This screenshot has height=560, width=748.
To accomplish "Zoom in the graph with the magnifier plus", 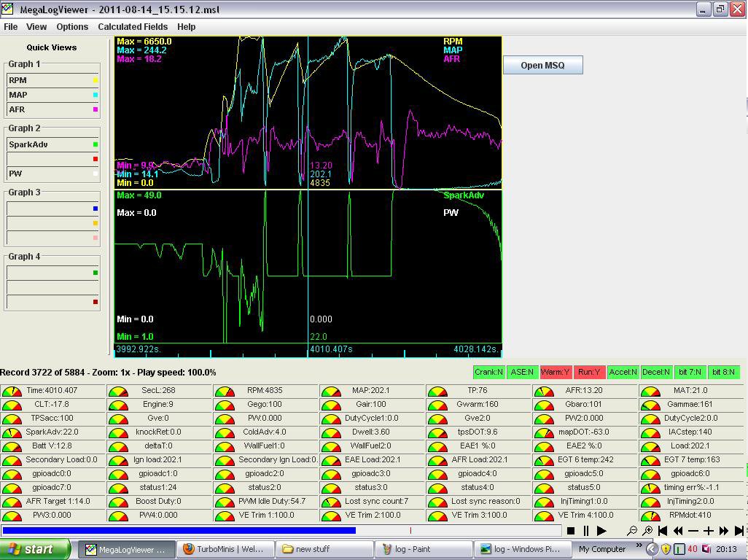I will point(647,530).
